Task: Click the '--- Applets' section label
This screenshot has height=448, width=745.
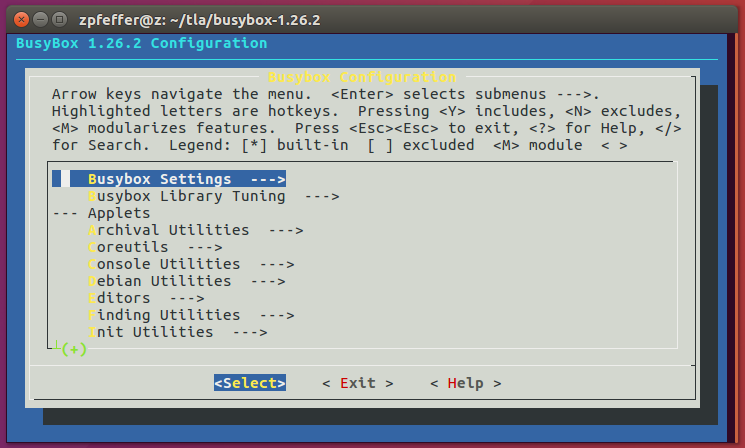Action: pos(101,213)
